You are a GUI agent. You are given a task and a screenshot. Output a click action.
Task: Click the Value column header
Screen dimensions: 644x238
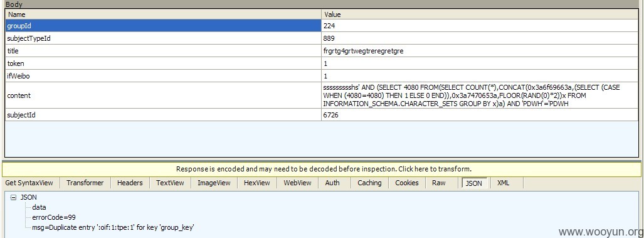click(x=480, y=14)
